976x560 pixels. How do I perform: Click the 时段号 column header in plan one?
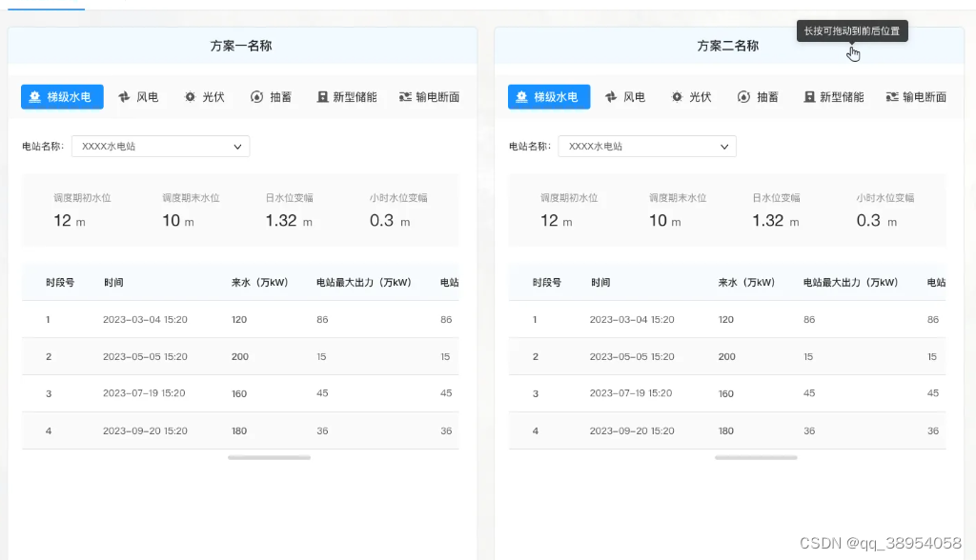[60, 283]
